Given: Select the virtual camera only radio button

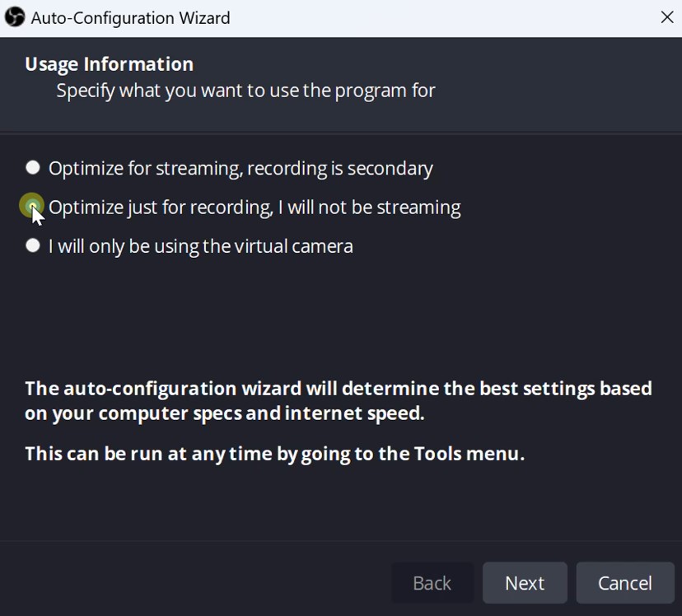Looking at the screenshot, I should [x=33, y=245].
